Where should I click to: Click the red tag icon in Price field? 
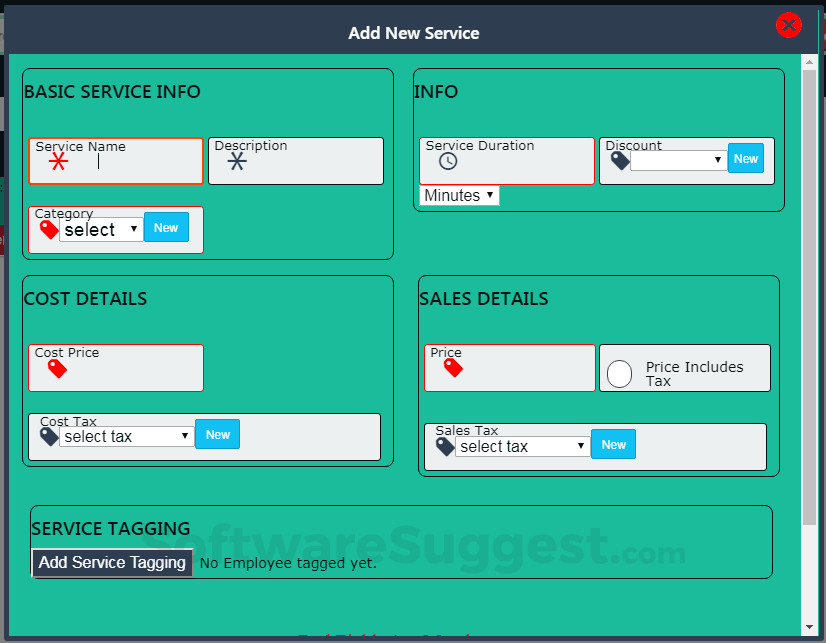(x=453, y=368)
